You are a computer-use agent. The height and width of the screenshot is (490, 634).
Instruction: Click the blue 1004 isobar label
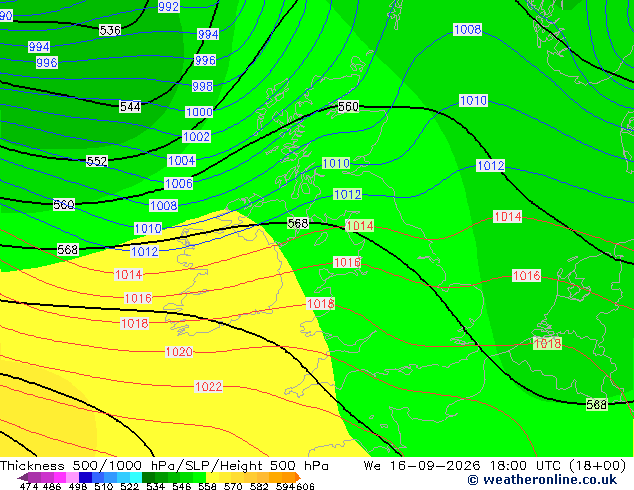pos(182,161)
